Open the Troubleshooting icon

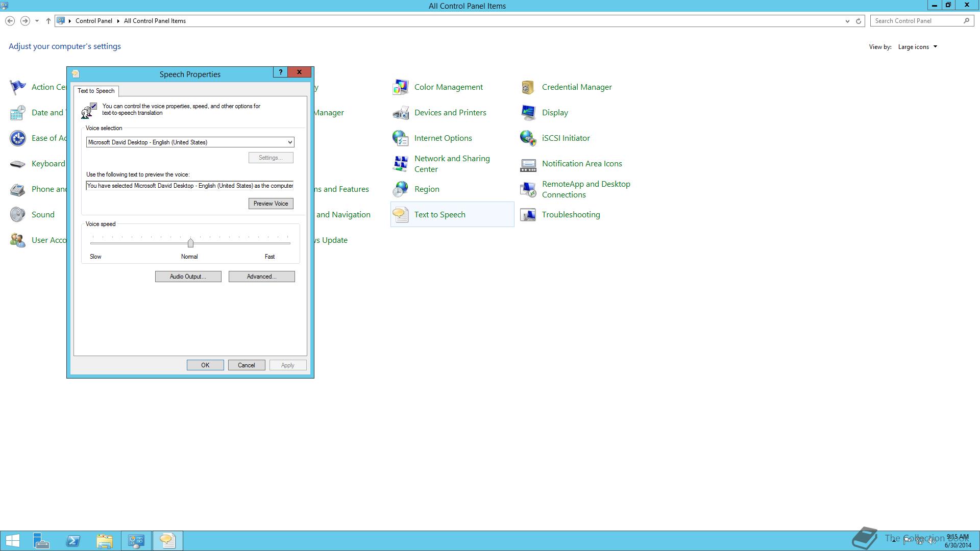coord(528,215)
